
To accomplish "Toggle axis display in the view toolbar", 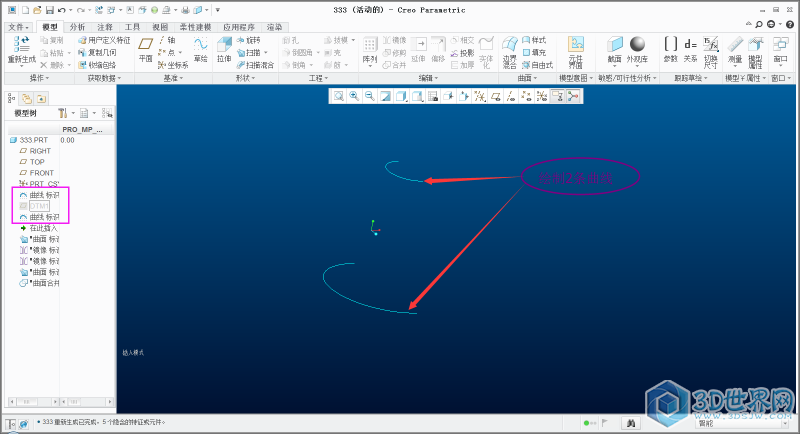I will [x=511, y=96].
